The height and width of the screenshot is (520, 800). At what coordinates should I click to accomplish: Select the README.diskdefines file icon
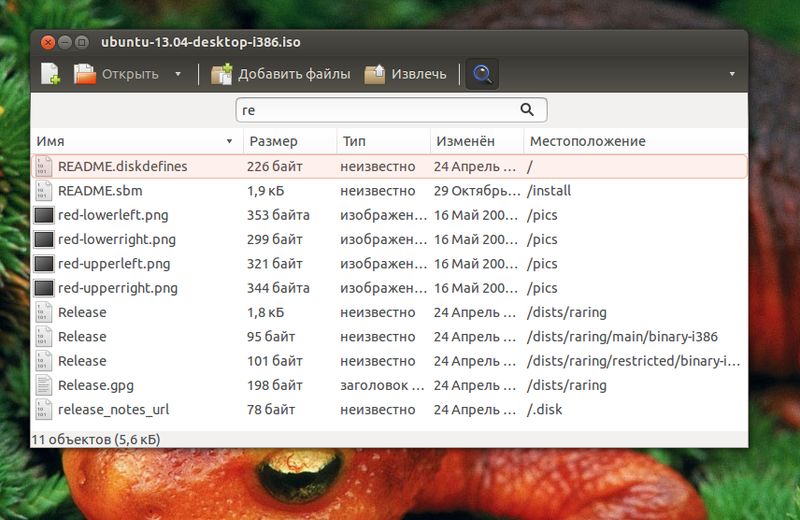tap(44, 166)
